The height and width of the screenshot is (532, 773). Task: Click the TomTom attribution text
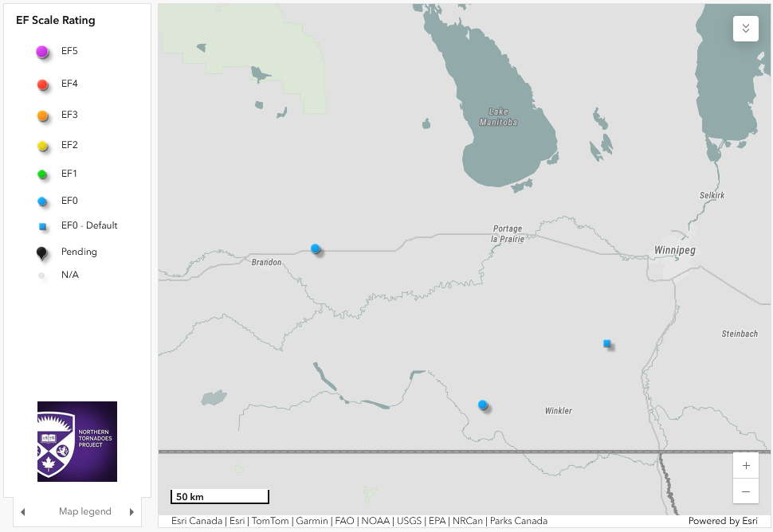coord(270,521)
